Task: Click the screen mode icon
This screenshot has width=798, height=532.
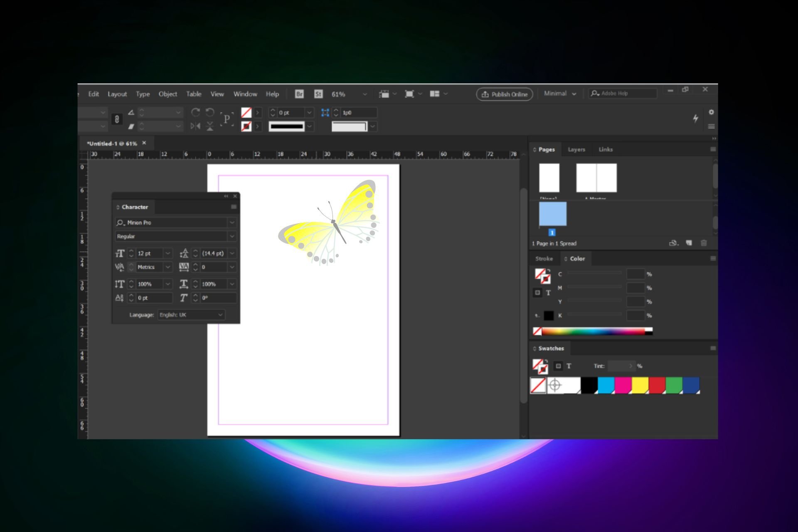Action: (409, 94)
